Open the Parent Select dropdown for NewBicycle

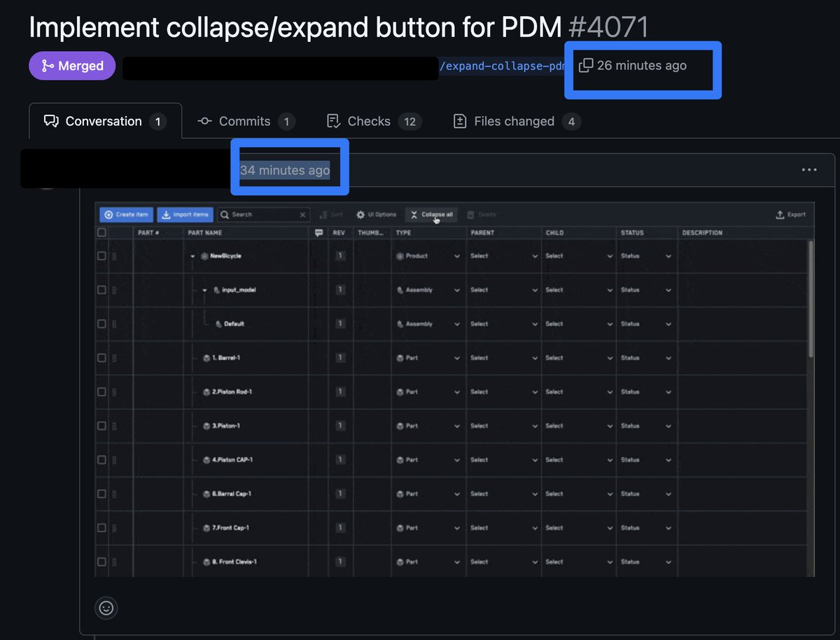point(503,256)
